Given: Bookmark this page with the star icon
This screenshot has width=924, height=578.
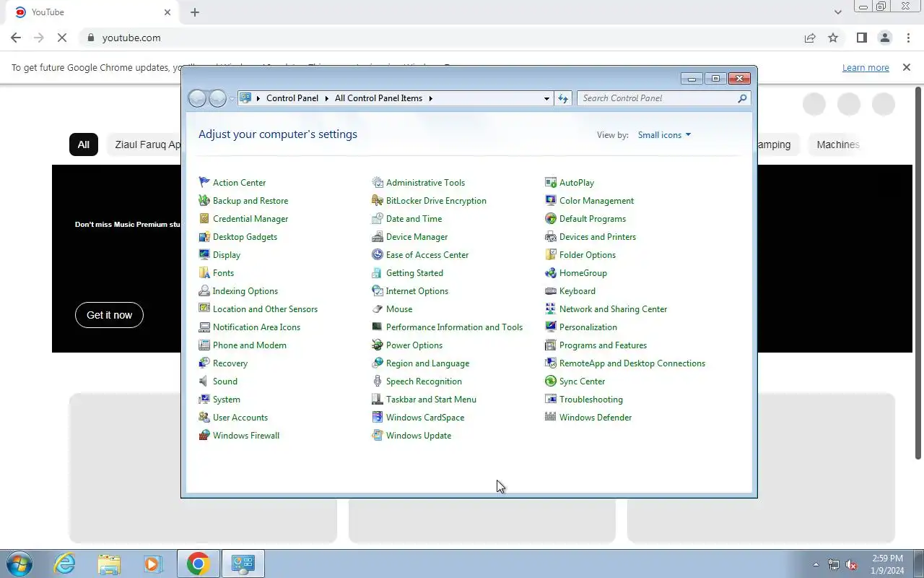Looking at the screenshot, I should tap(833, 38).
